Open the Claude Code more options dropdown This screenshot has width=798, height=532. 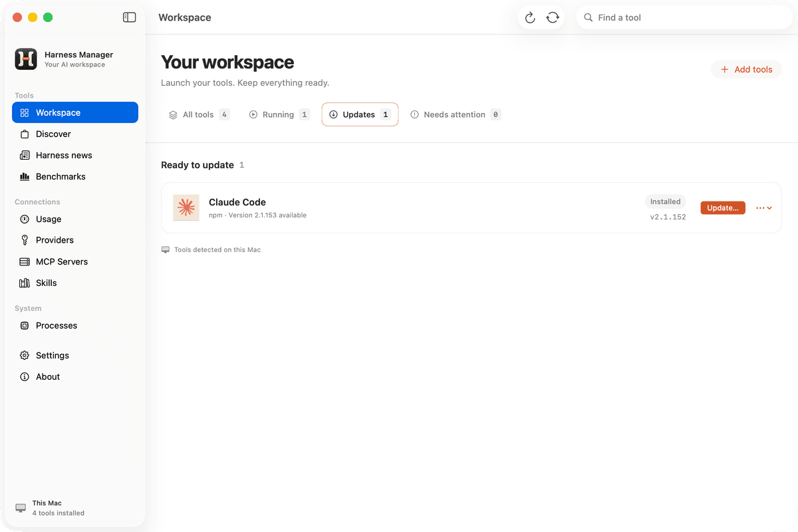point(764,208)
